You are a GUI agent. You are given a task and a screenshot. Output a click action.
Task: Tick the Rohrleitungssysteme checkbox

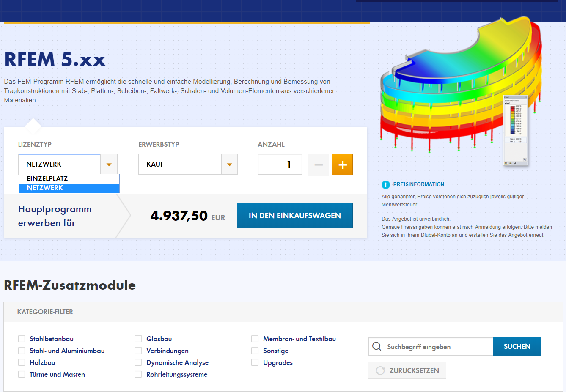coord(138,374)
